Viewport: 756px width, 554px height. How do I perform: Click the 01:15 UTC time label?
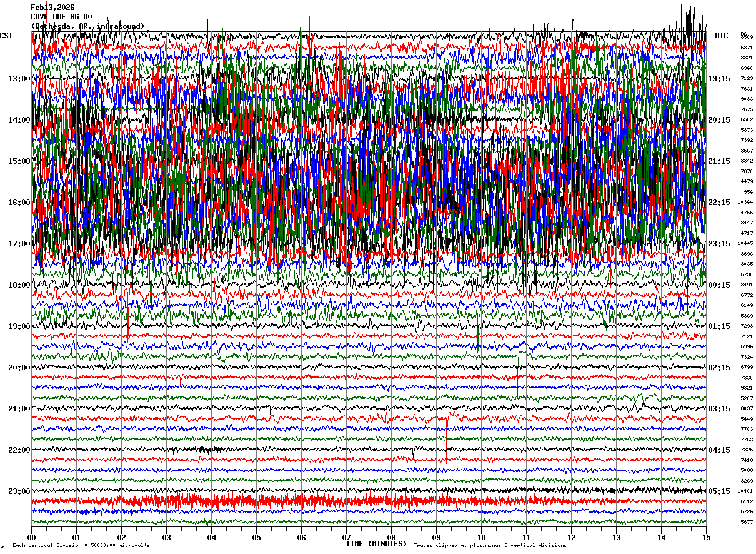click(x=719, y=326)
